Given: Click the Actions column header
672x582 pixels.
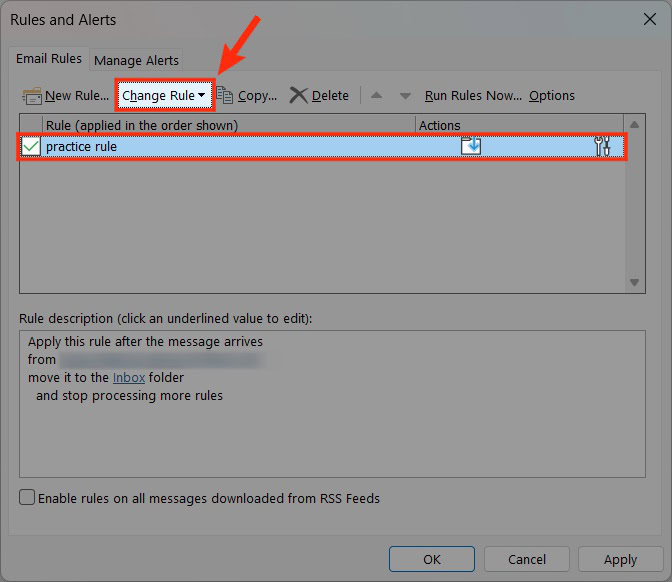Looking at the screenshot, I should (519, 125).
